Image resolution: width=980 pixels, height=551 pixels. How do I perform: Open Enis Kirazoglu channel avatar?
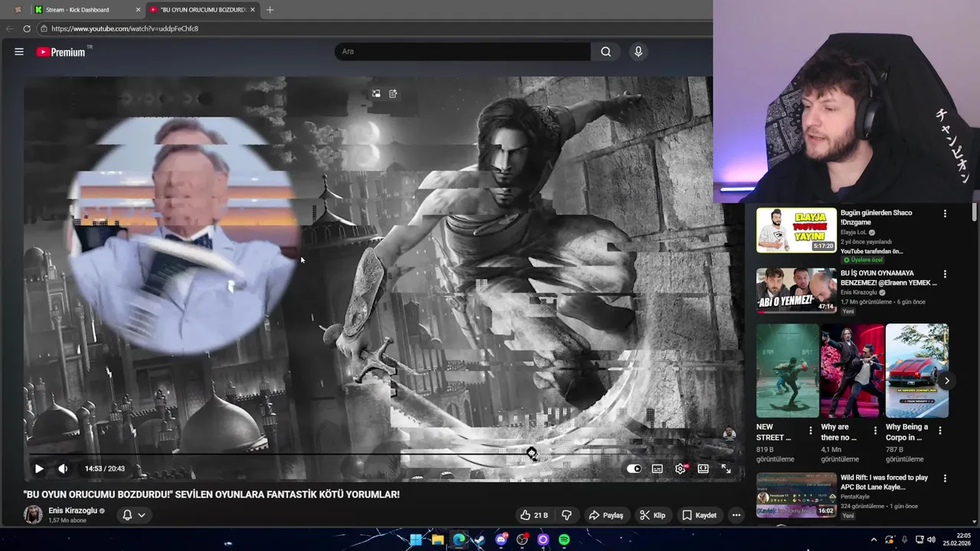coord(33,514)
